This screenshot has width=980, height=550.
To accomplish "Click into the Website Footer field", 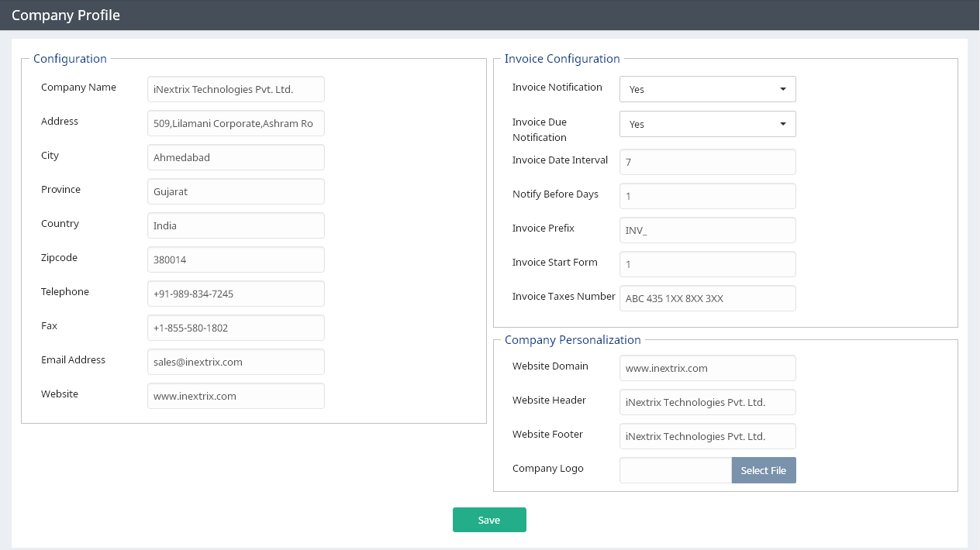I will (707, 436).
